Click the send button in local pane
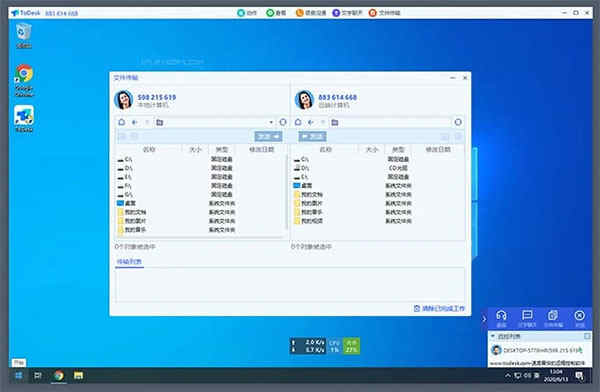 click(x=268, y=136)
